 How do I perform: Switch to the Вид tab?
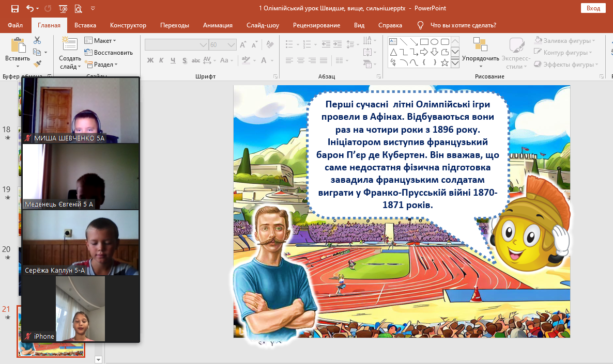359,25
